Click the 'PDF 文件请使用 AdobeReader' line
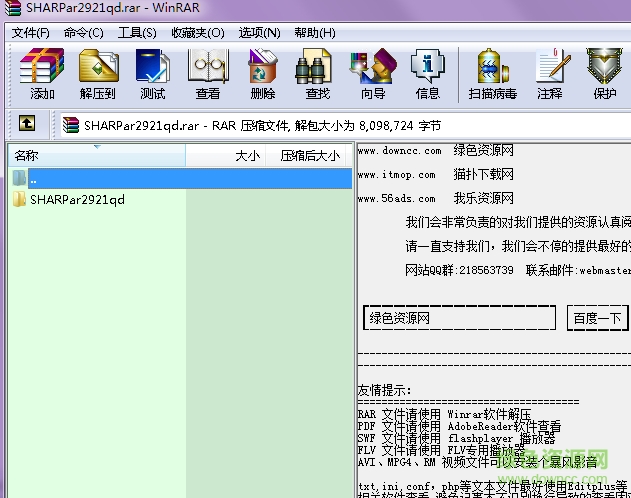Image resolution: width=631 pixels, height=498 pixels. pos(459,426)
